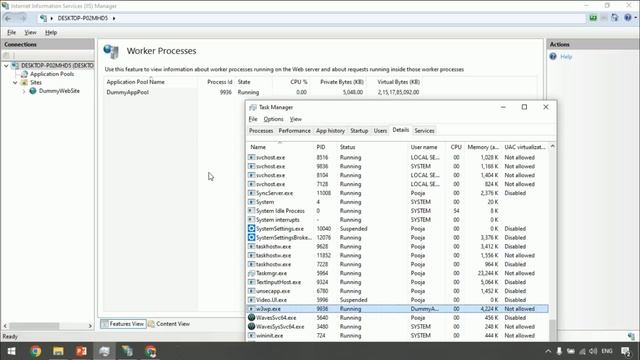
Task: Click the Connections pane toolbar connect icon
Action: tap(6, 55)
